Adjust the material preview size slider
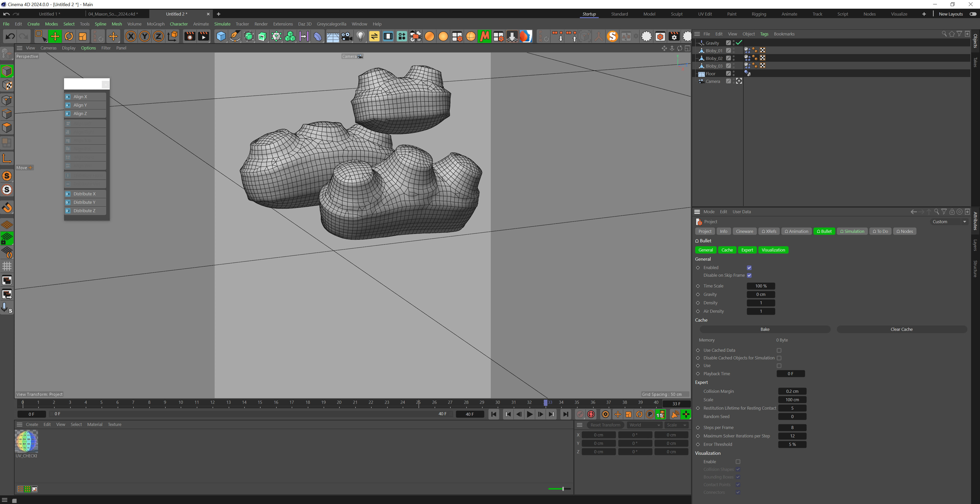The height and width of the screenshot is (504, 980). pyautogui.click(x=563, y=489)
